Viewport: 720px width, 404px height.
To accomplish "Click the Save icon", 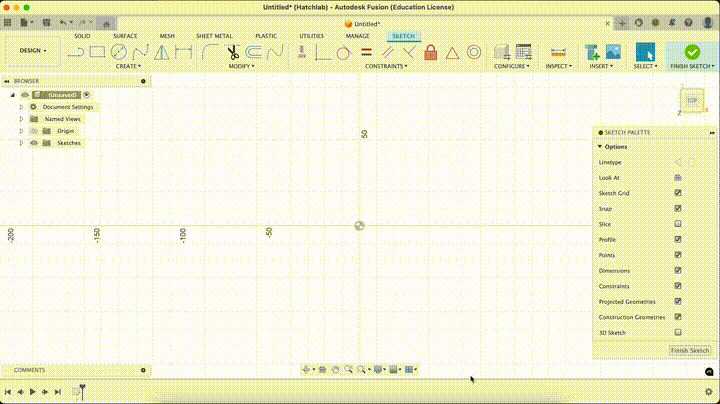I will click(46, 22).
